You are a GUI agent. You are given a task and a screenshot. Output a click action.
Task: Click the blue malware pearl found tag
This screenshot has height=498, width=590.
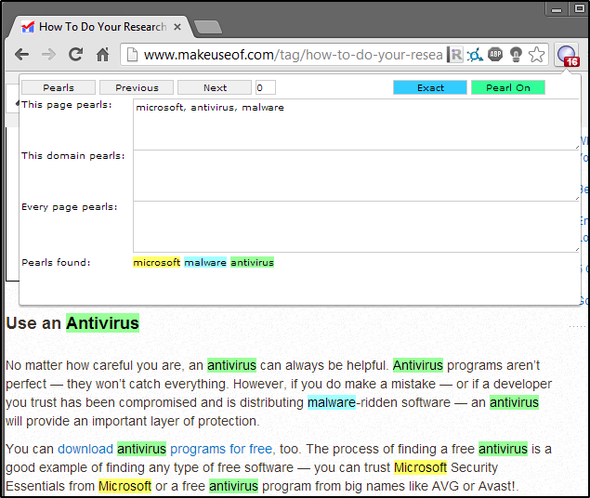point(205,262)
